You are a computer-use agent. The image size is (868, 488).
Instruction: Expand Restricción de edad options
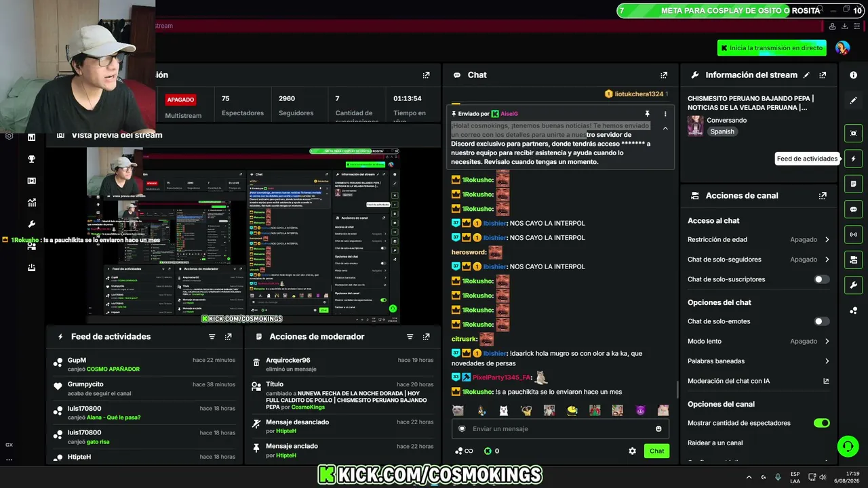759,240
